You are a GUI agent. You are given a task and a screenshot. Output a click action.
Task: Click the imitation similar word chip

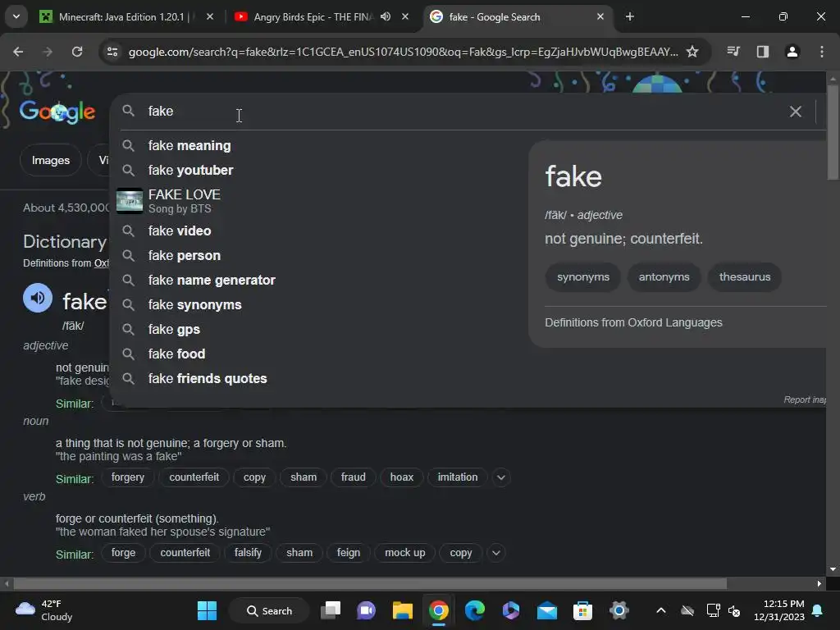[x=458, y=477]
